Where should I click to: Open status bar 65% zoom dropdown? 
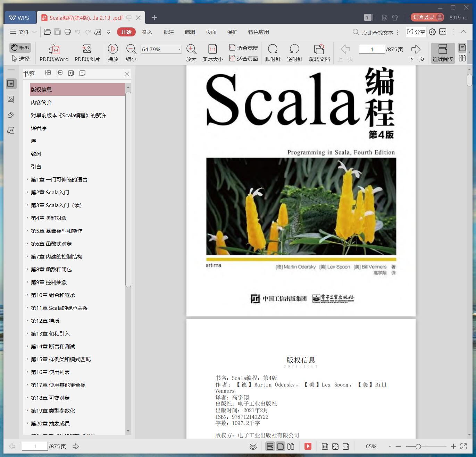point(390,447)
